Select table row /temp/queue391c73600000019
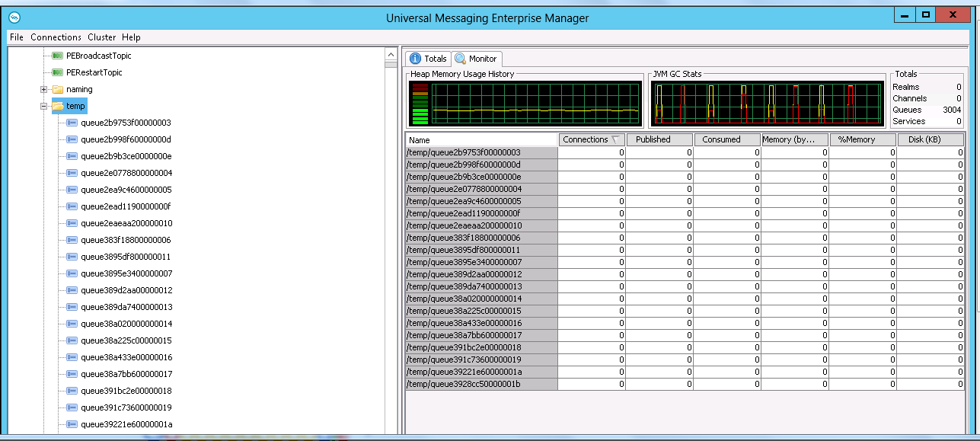 point(685,360)
